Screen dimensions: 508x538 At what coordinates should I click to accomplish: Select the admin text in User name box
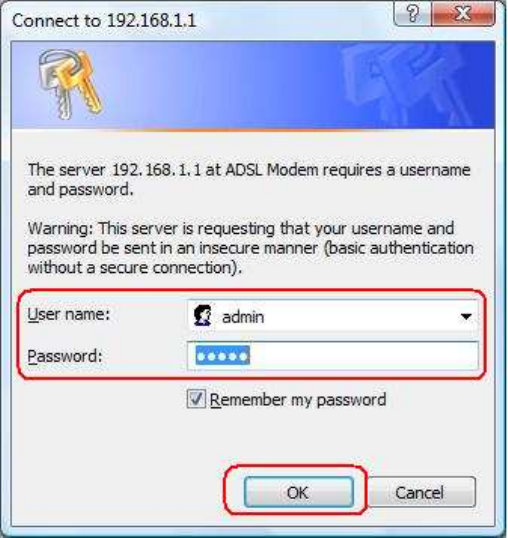(243, 317)
